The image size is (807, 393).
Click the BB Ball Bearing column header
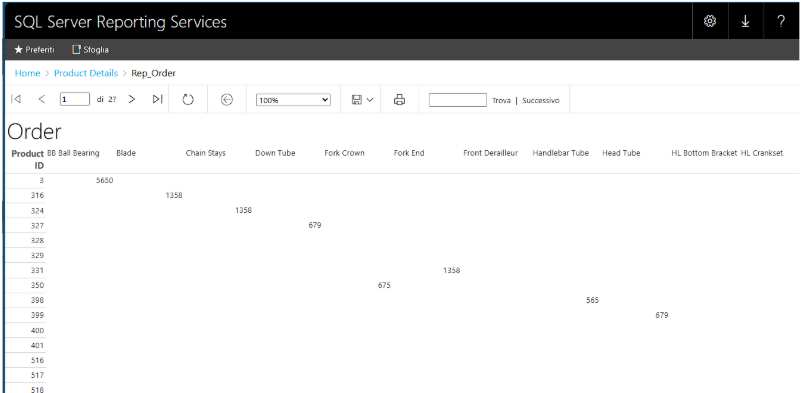[x=73, y=153]
